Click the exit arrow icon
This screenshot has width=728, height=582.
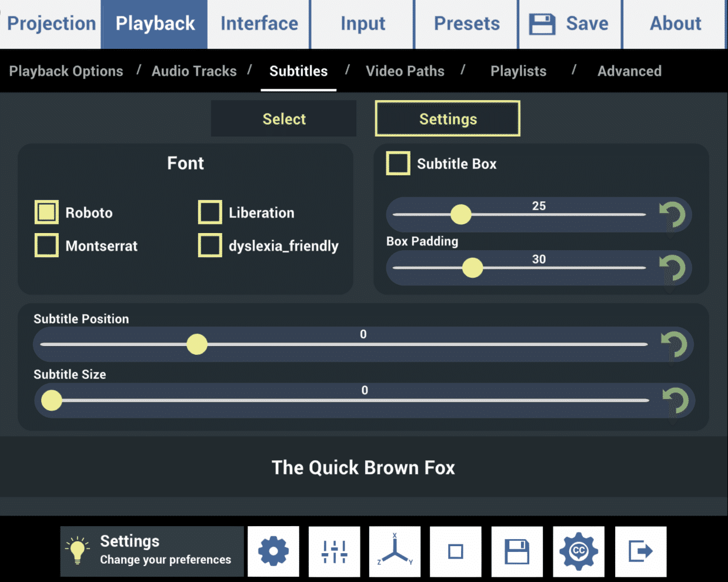[x=640, y=551]
